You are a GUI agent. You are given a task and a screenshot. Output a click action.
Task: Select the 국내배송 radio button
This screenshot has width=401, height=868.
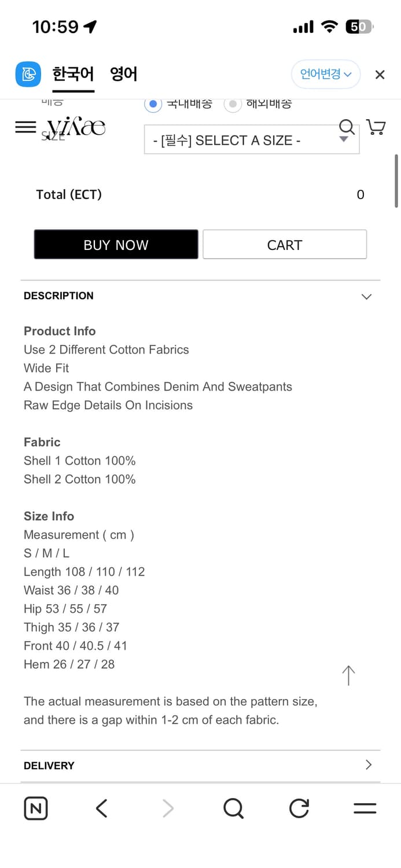[x=153, y=104]
